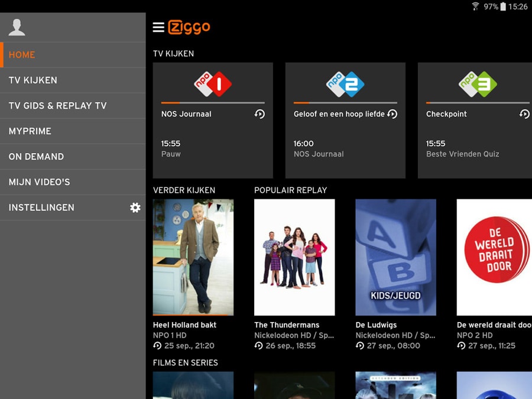Viewport: 532px width, 399px height.
Task: Click the De Ludwigs title text
Action: (376, 325)
